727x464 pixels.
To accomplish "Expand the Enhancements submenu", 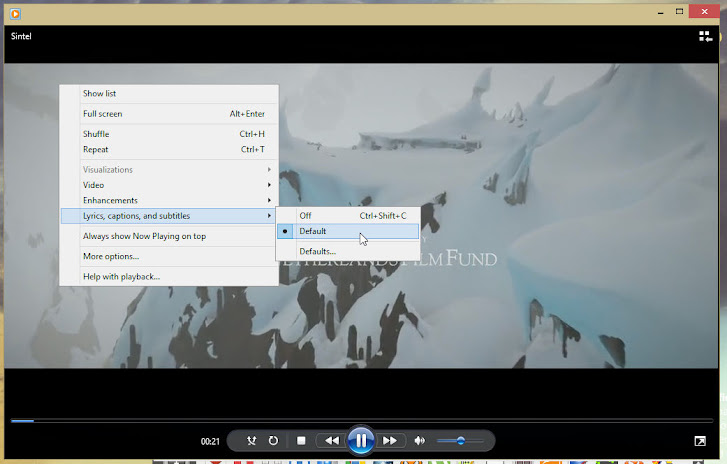I will [170, 200].
